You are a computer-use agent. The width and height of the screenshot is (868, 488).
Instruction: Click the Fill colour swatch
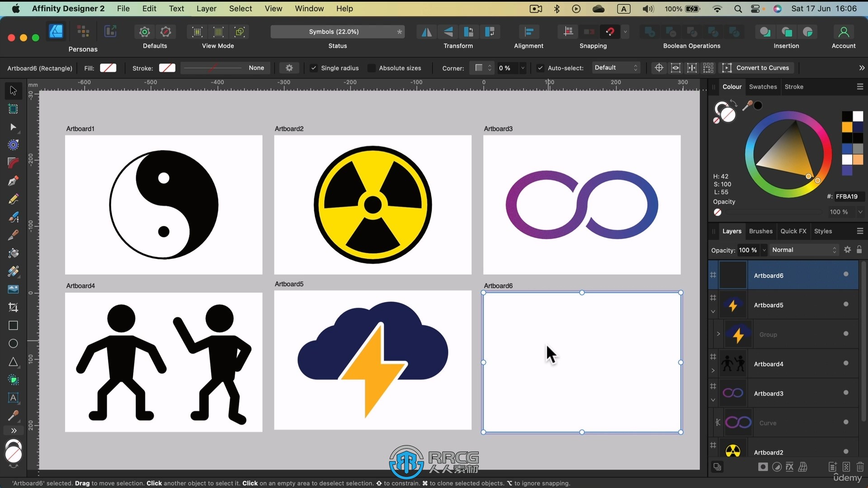click(108, 68)
